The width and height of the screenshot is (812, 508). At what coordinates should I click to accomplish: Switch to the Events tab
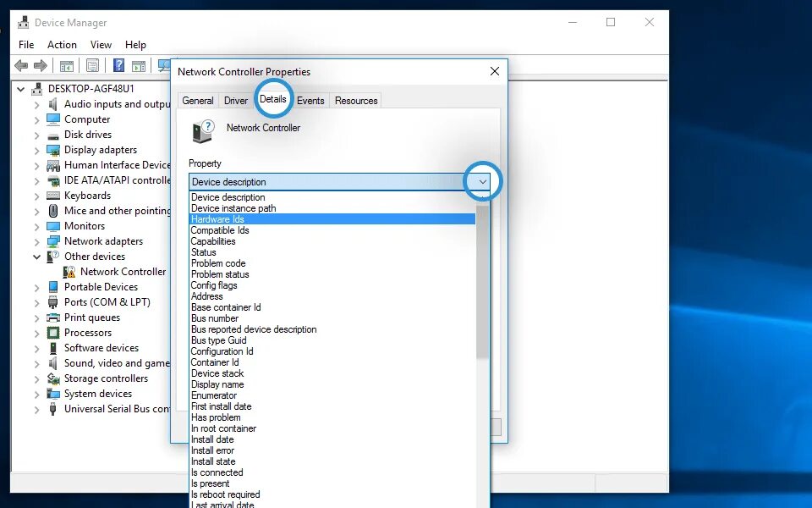point(310,101)
